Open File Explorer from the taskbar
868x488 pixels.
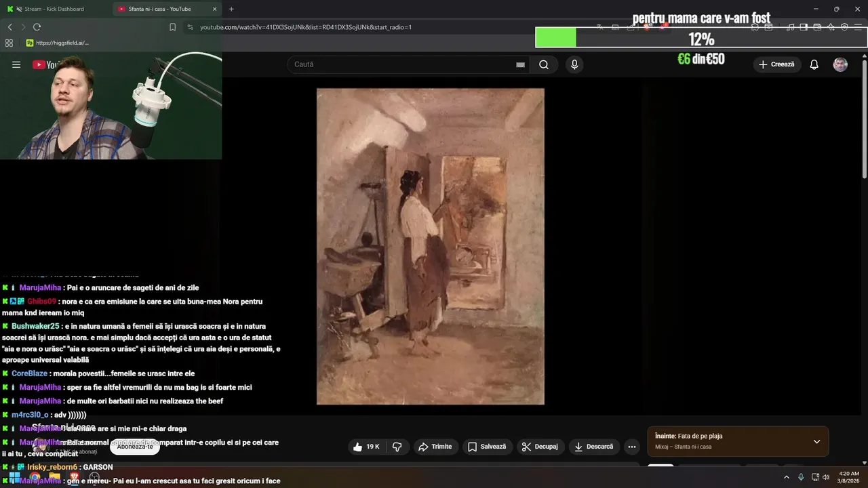tap(55, 477)
